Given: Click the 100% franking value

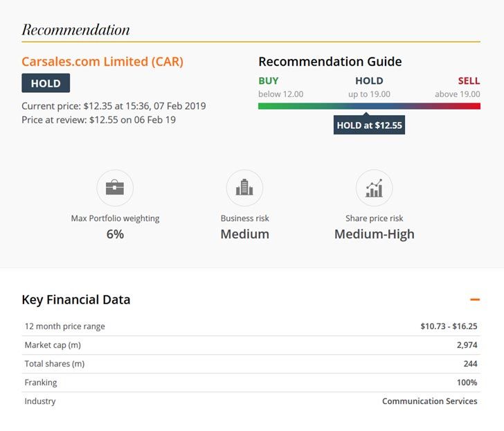Looking at the screenshot, I should click(467, 382).
